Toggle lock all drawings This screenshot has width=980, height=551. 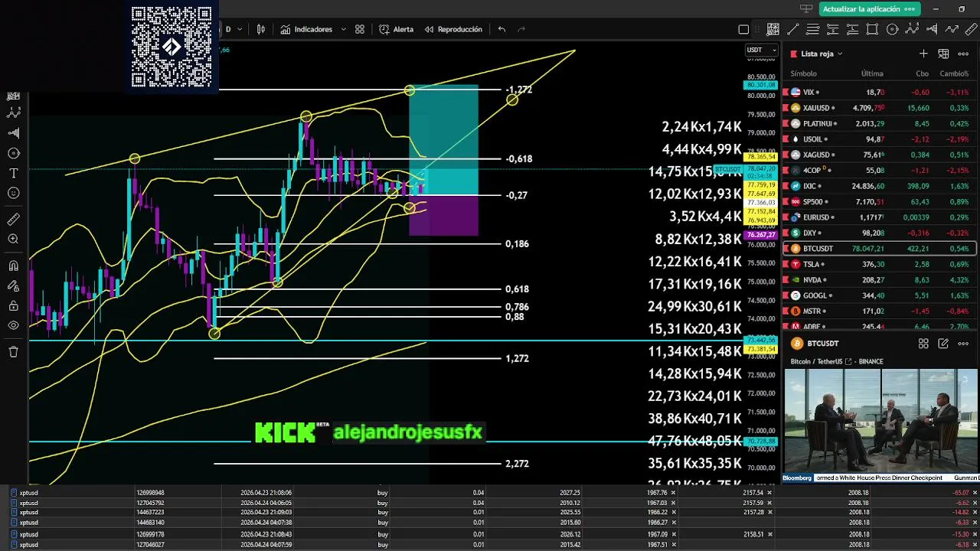pos(13,306)
